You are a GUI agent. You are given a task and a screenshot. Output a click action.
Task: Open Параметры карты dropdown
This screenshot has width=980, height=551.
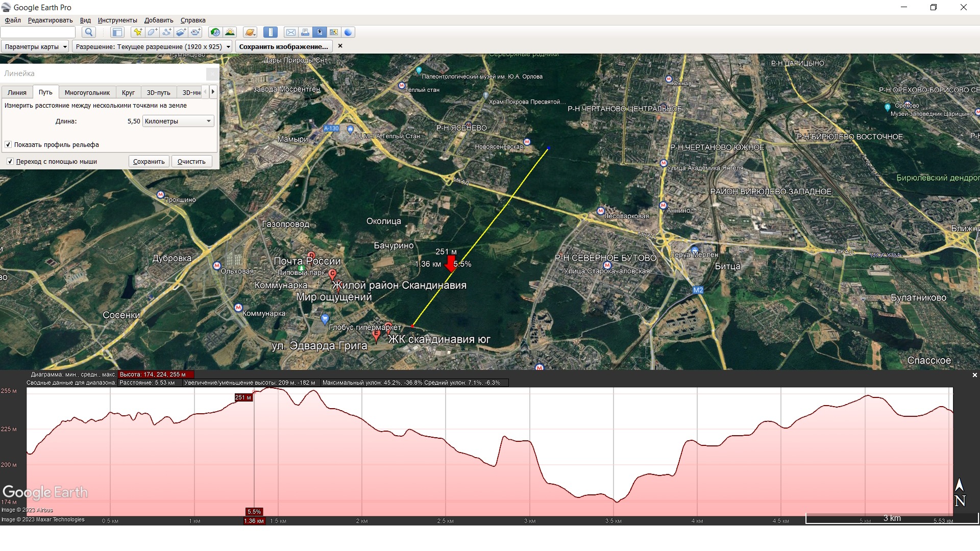pos(35,46)
